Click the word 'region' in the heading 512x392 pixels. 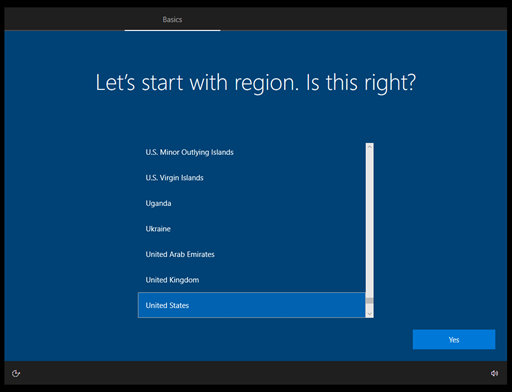(x=265, y=83)
